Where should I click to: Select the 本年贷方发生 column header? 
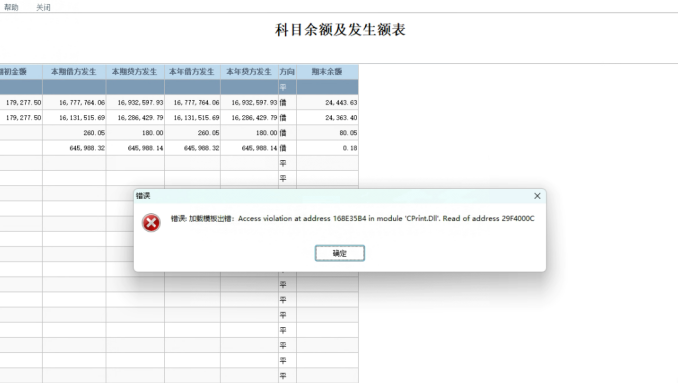[x=249, y=72]
